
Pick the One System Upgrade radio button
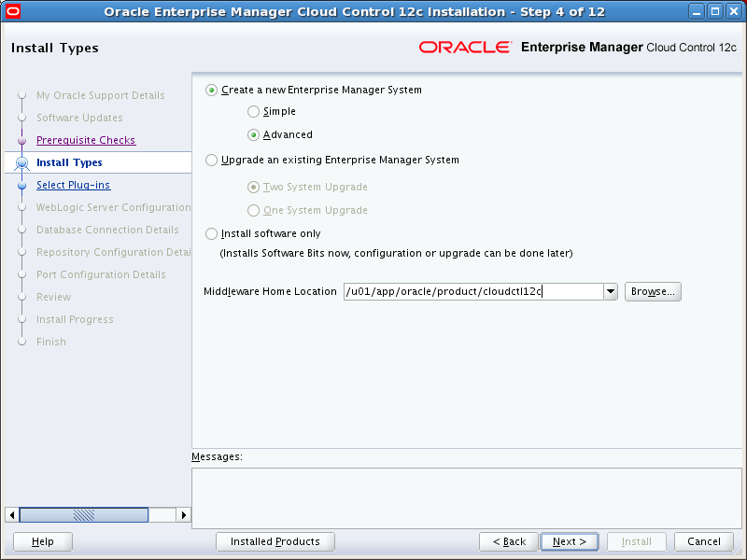253,210
